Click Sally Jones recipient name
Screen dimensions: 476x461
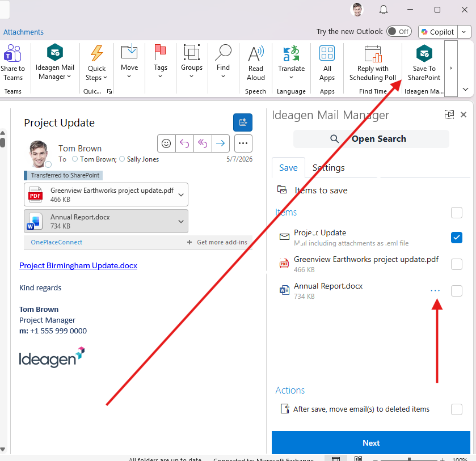click(x=142, y=159)
